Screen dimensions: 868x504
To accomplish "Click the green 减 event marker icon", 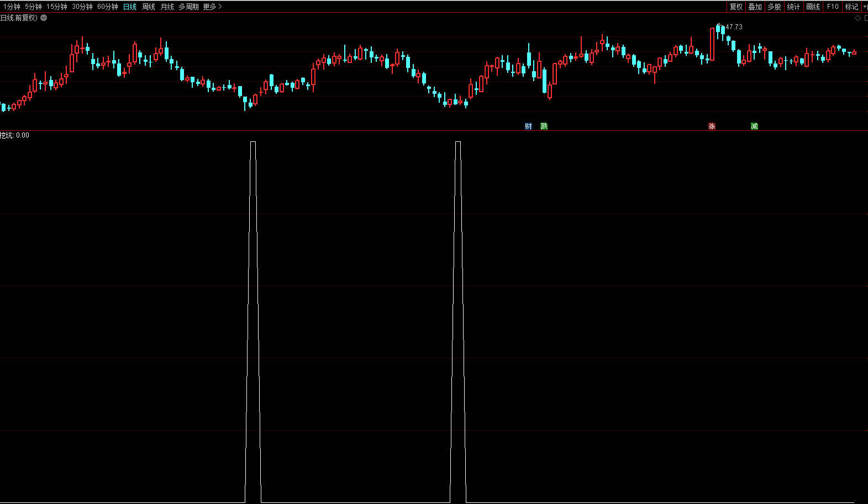I will point(754,126).
